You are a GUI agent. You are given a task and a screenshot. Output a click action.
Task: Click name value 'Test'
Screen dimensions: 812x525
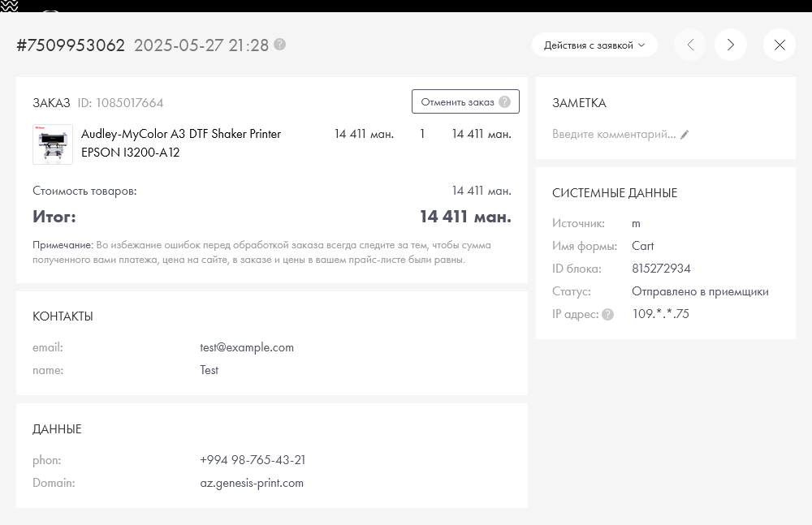click(209, 370)
